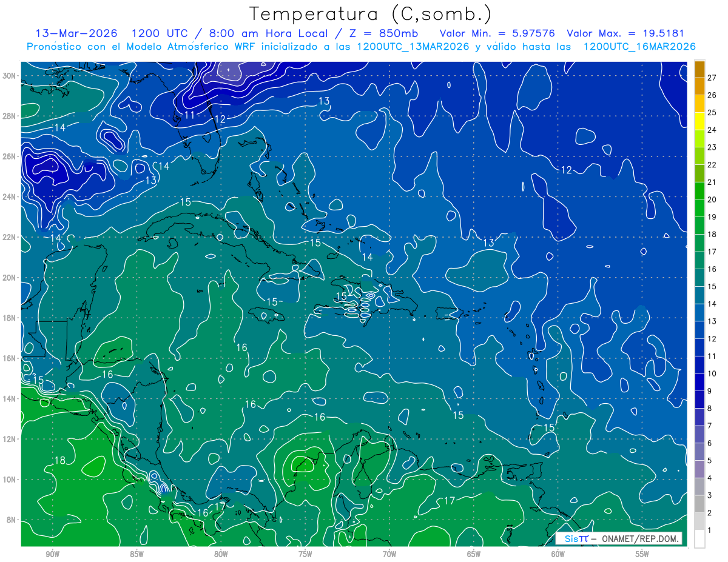728x562 pixels.
Task: Click the '65W' longitude axis label
Action: [474, 554]
